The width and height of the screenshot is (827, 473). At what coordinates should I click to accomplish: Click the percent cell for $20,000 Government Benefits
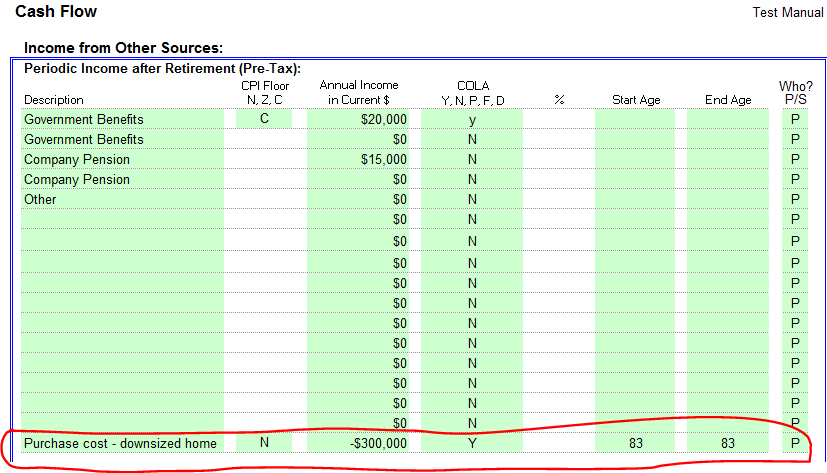559,120
